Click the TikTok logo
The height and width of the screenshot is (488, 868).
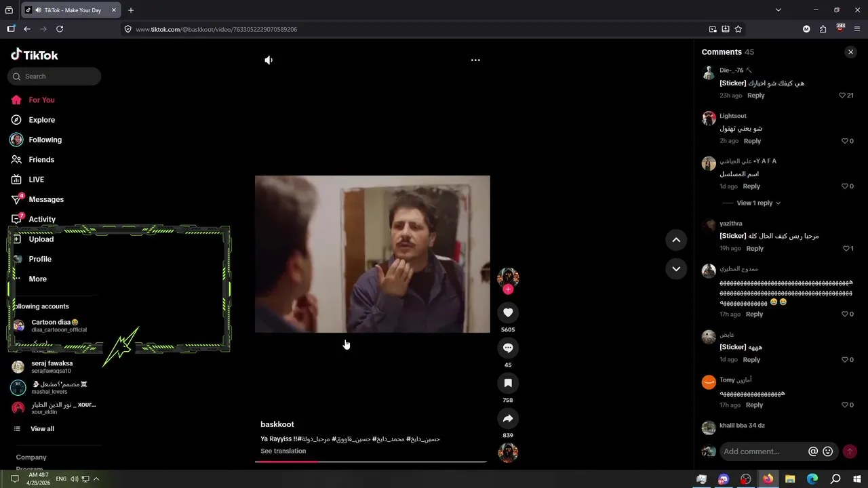coord(34,55)
